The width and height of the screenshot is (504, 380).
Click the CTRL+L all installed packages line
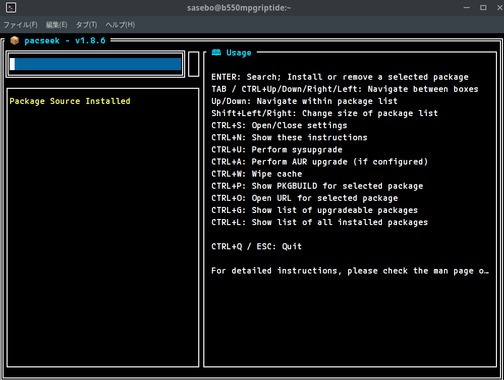pyautogui.click(x=319, y=222)
